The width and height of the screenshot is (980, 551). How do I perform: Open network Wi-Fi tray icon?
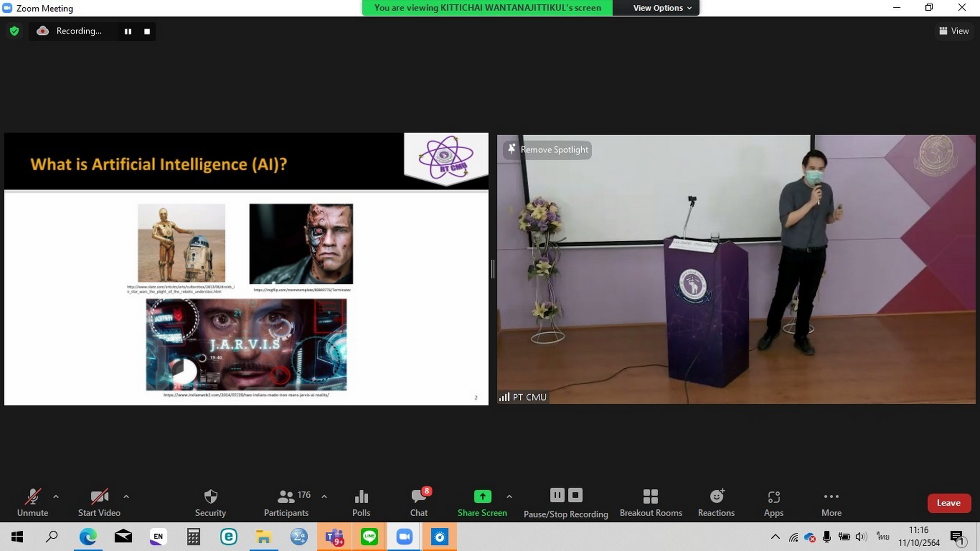(x=793, y=537)
